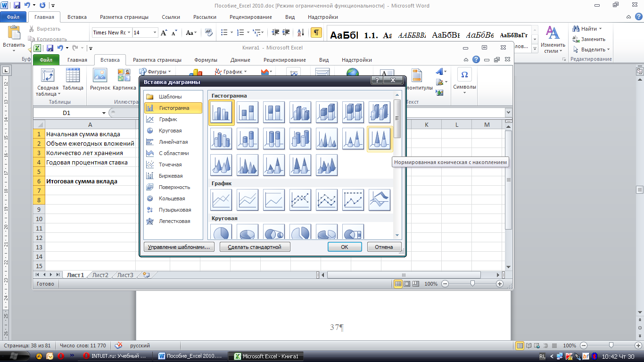Select Линейчатая chart category
The image size is (644, 362).
tap(173, 142)
